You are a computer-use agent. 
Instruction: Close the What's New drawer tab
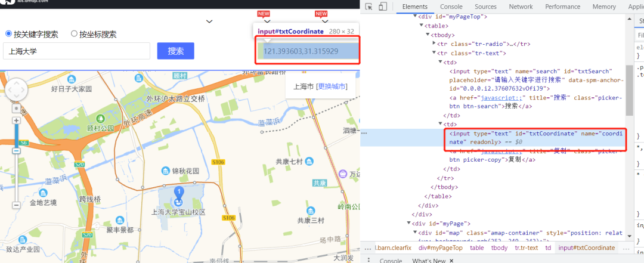click(451, 261)
